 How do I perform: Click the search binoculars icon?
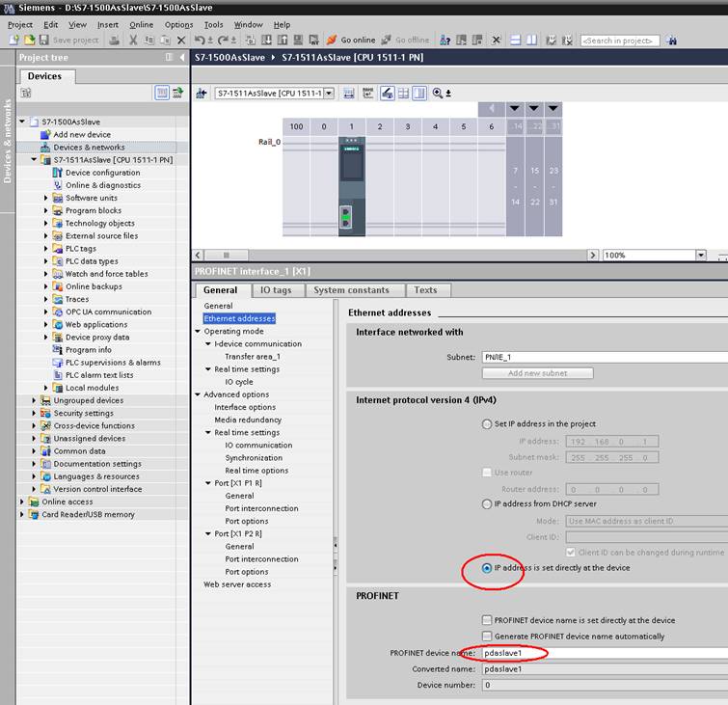(x=671, y=41)
